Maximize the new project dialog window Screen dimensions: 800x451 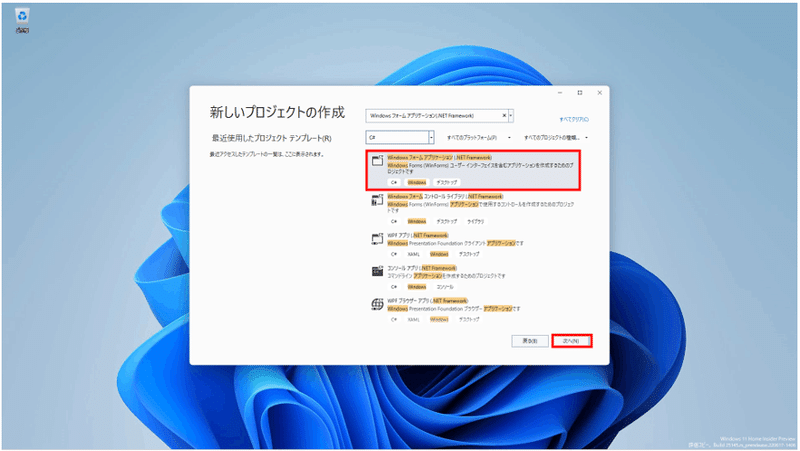coord(580,93)
